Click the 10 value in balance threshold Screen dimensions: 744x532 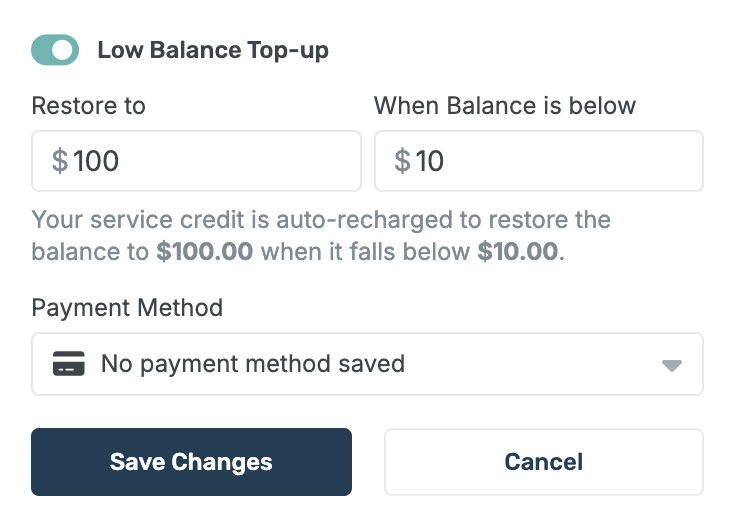430,161
